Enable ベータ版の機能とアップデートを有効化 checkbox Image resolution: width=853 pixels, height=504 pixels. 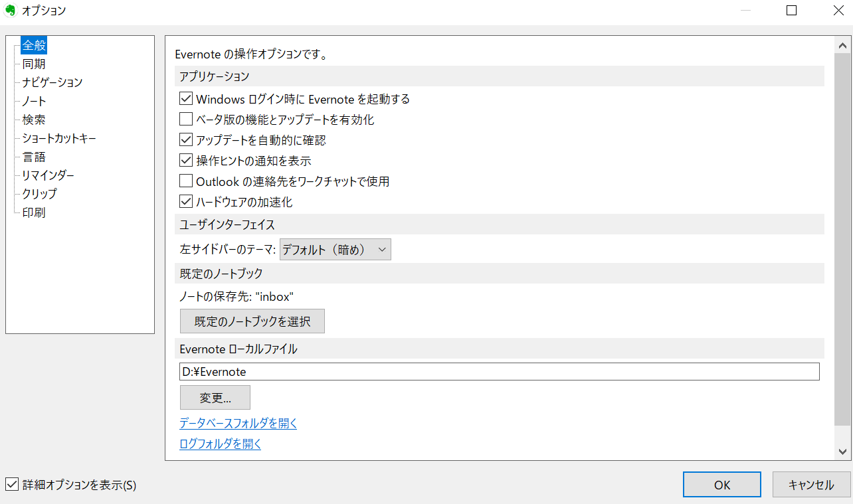[186, 120]
